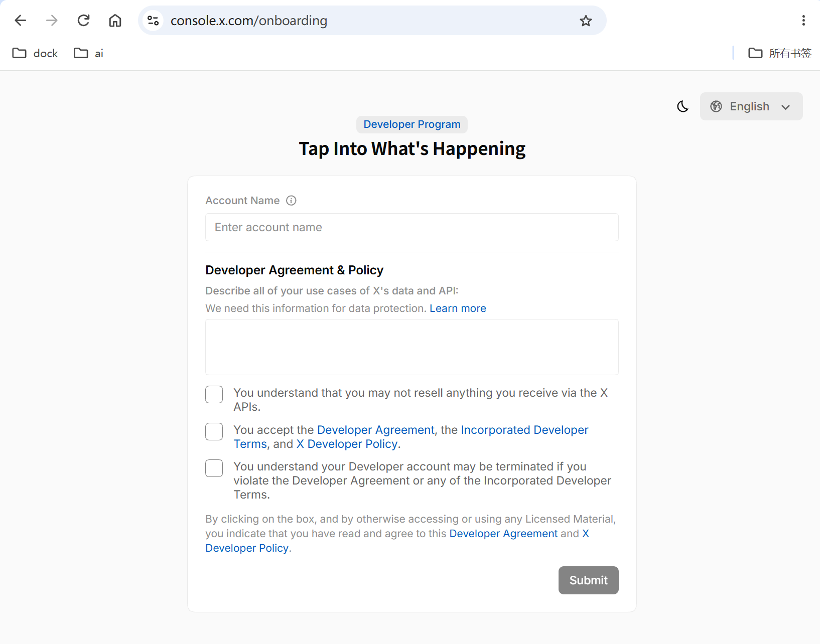Bookmark this page with the star icon
820x644 pixels.
(586, 21)
